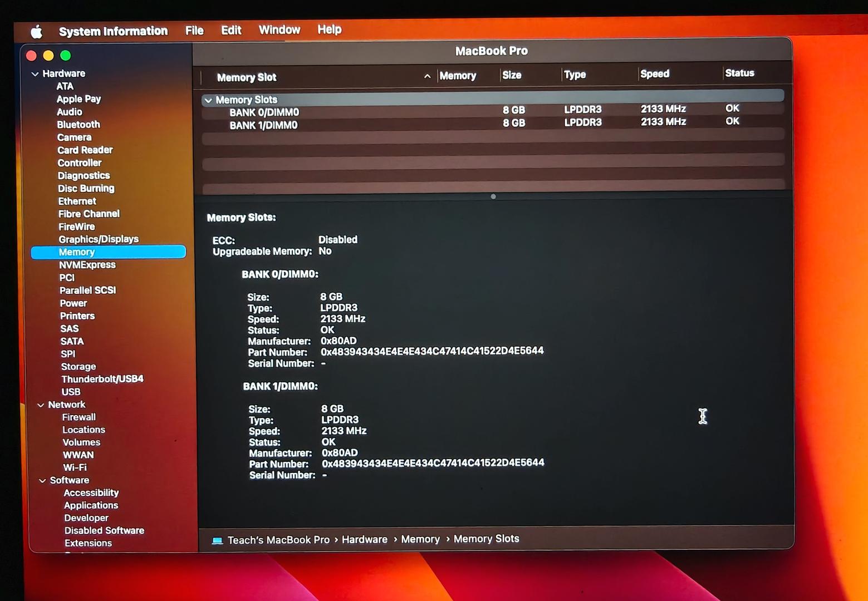Select Graphics/Displays in the sidebar
The image size is (868, 601).
pos(99,239)
